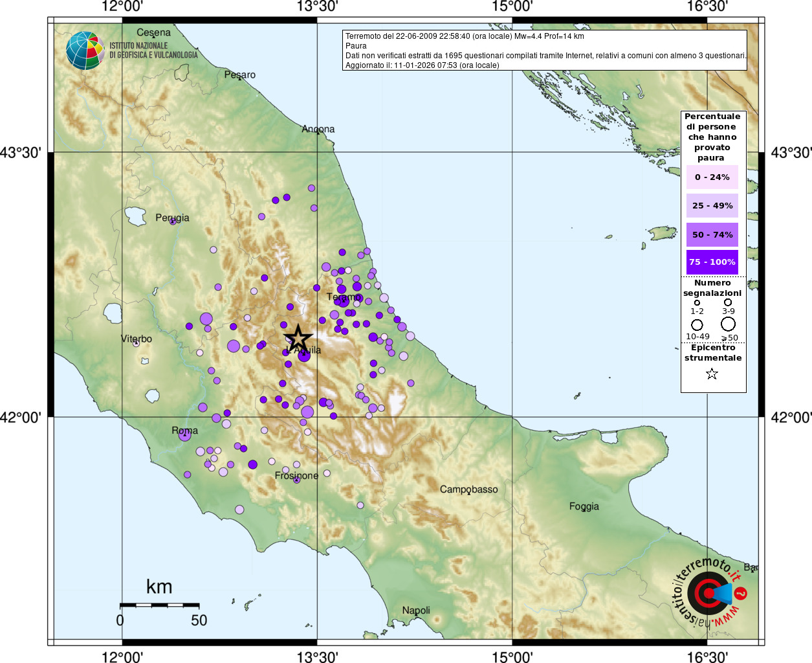Image resolution: width=812 pixels, height=663 pixels.
Task: Click the 'Aggiornato il: 11-01-2026' text
Action: tap(422, 65)
